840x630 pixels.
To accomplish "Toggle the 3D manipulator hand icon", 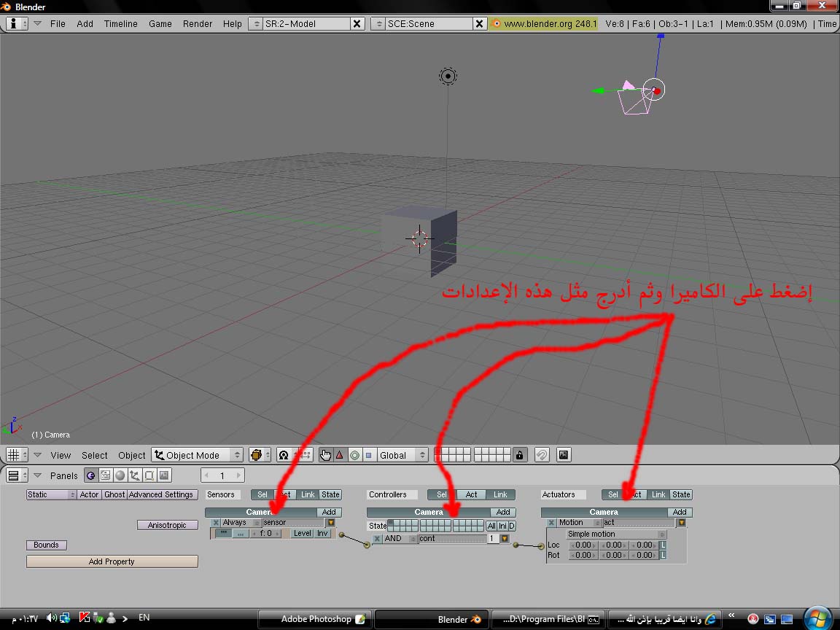I will click(x=325, y=455).
